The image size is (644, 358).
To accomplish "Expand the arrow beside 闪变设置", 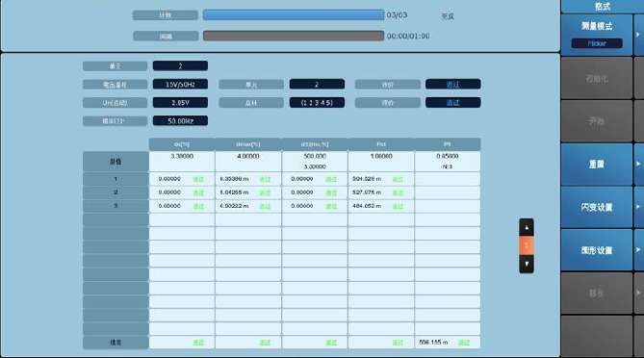I will [638, 207].
